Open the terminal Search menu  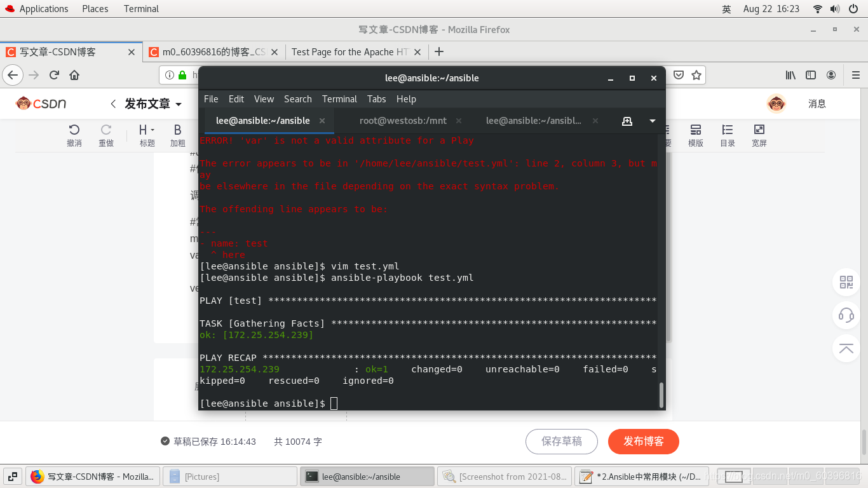298,99
